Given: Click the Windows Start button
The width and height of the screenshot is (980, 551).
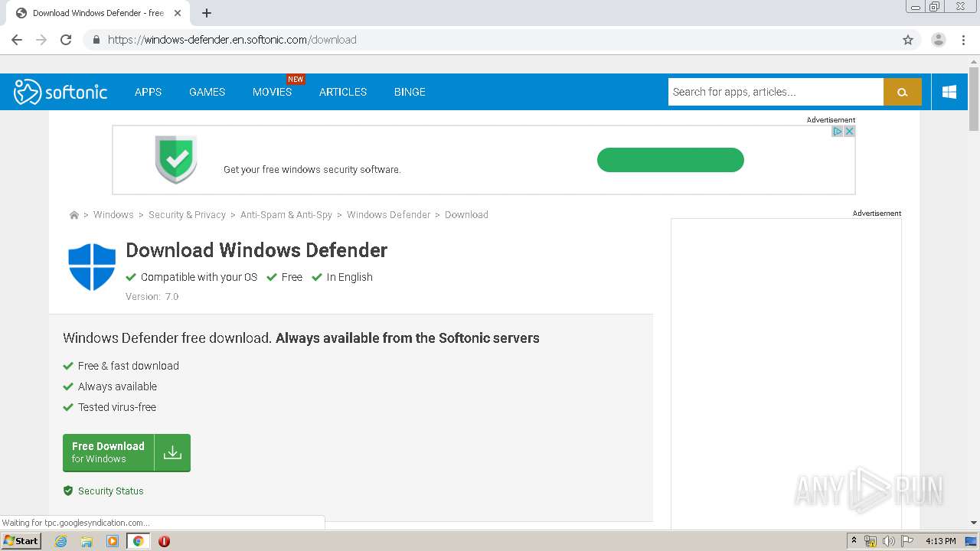Looking at the screenshot, I should [x=21, y=540].
